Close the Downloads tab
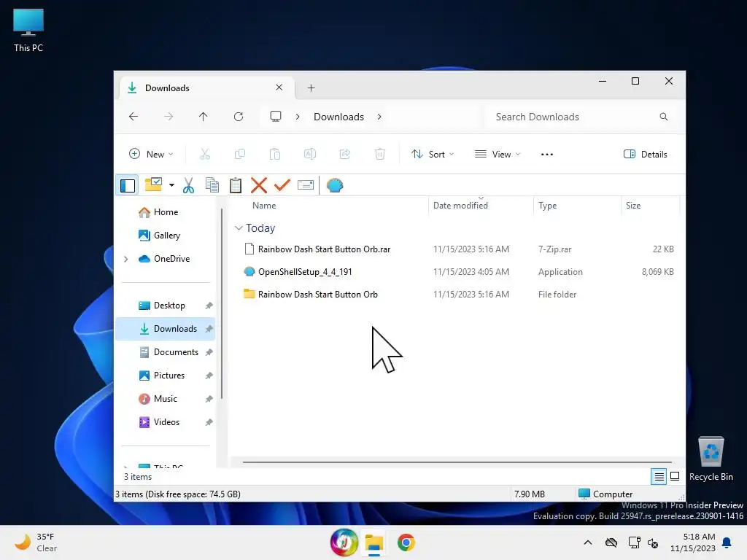747x560 pixels. click(x=279, y=87)
